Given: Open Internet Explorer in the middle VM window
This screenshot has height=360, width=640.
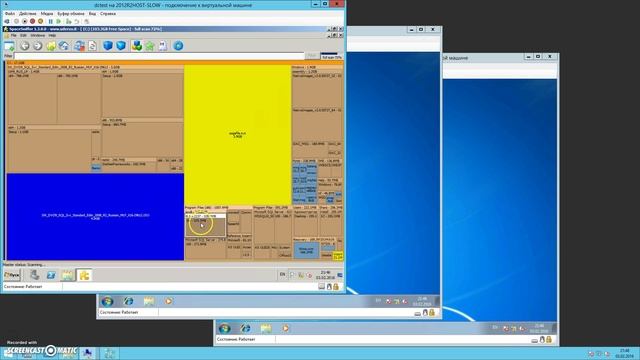Looking at the screenshot, I should pyautogui.click(x=129, y=301).
